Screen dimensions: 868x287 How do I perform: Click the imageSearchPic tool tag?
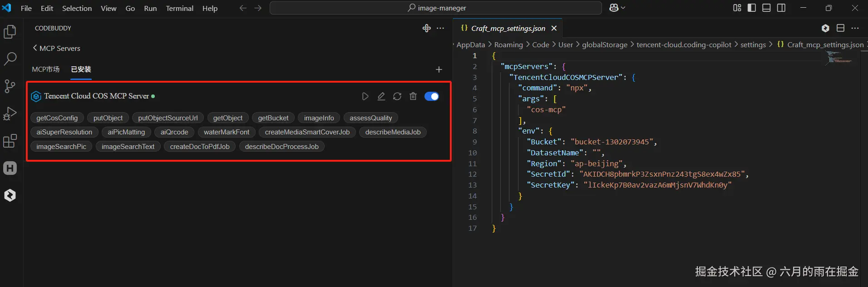click(x=61, y=147)
